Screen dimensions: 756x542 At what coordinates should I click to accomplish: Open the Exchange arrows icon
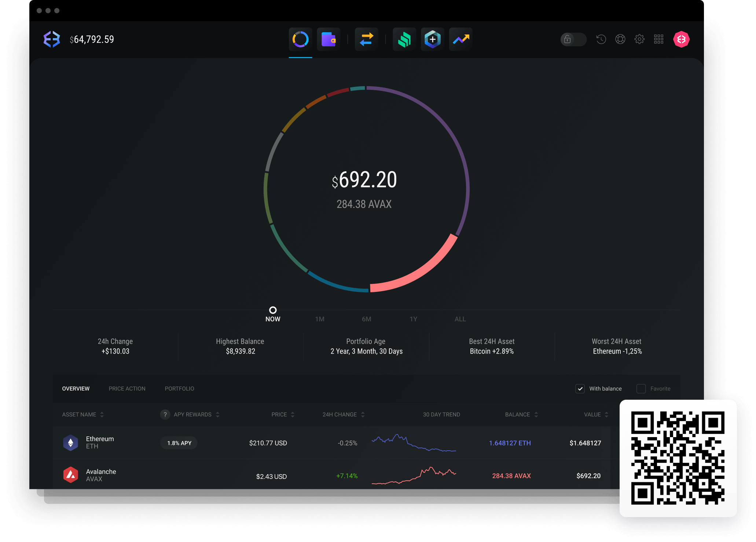coord(366,39)
